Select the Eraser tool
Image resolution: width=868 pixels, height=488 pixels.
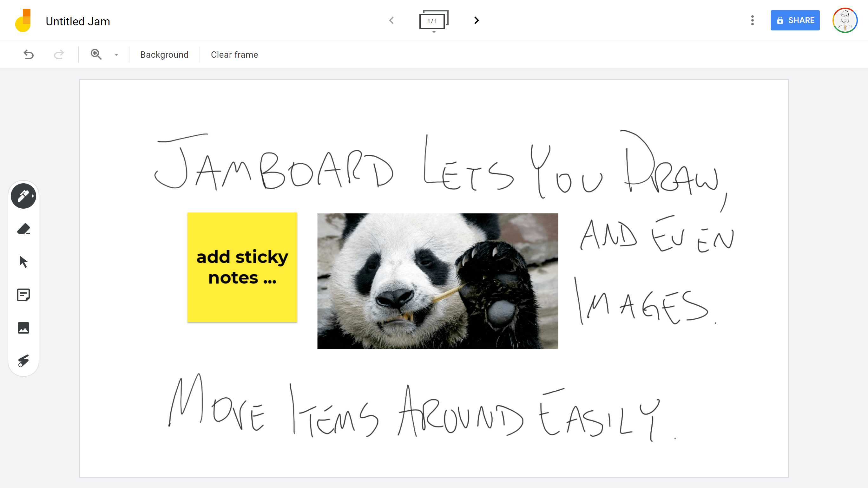pos(23,229)
